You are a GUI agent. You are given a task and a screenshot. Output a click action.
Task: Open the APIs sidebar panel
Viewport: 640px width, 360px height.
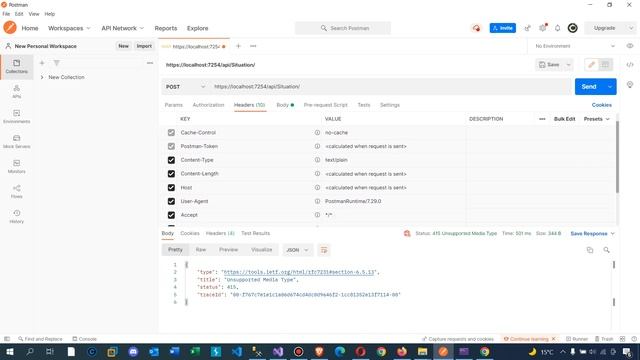pyautogui.click(x=16, y=91)
